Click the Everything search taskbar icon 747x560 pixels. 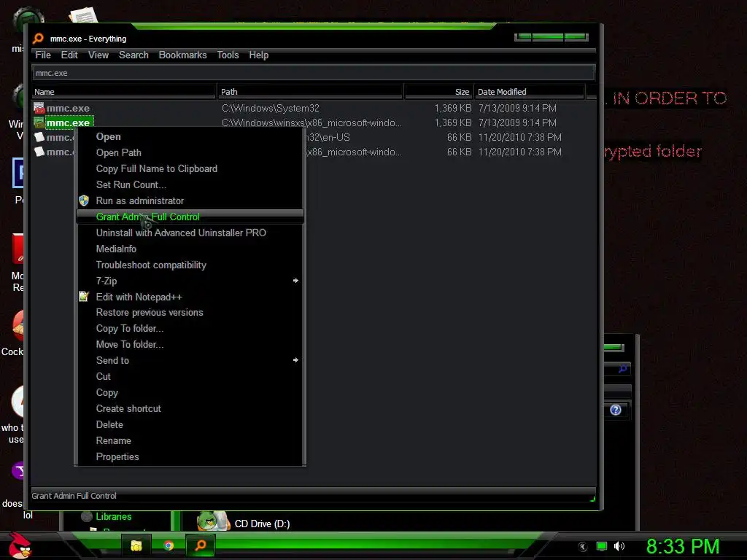click(x=201, y=545)
